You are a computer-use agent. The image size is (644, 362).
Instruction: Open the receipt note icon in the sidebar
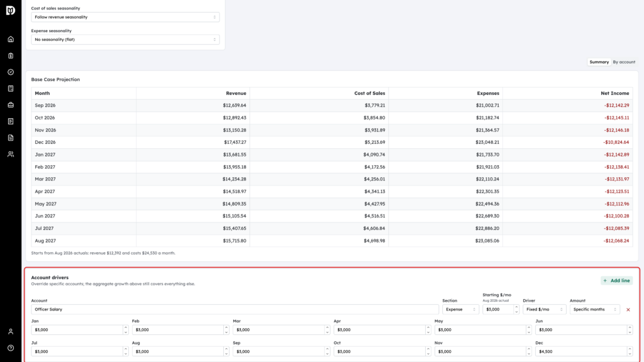click(x=11, y=121)
